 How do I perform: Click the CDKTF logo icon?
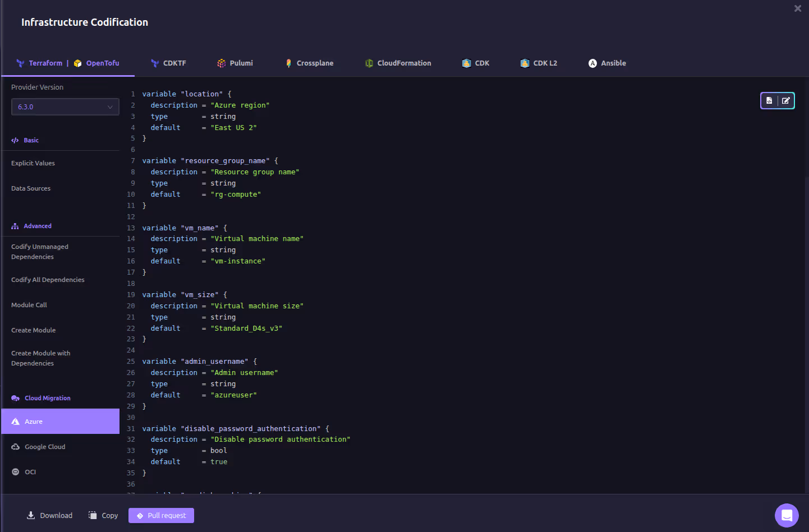click(x=155, y=63)
